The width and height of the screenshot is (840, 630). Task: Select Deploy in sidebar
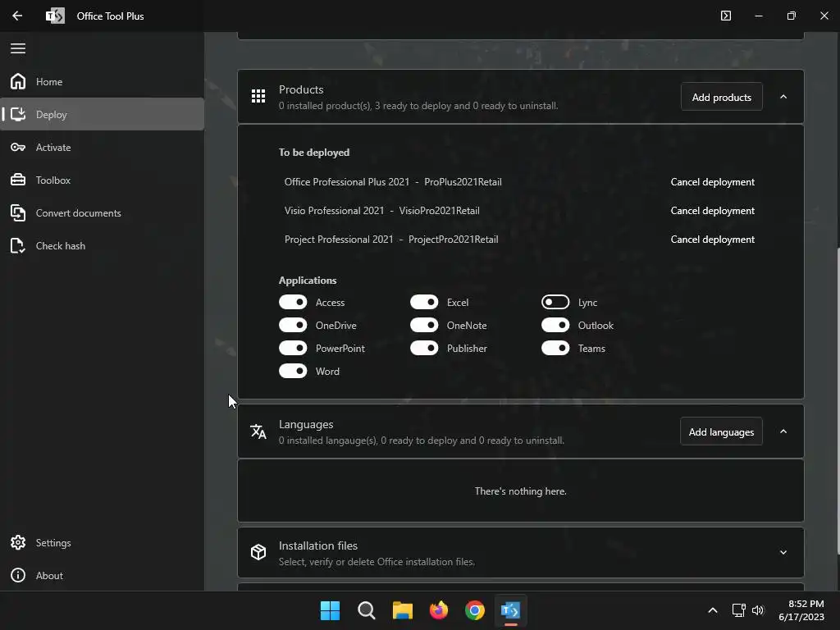coord(102,114)
